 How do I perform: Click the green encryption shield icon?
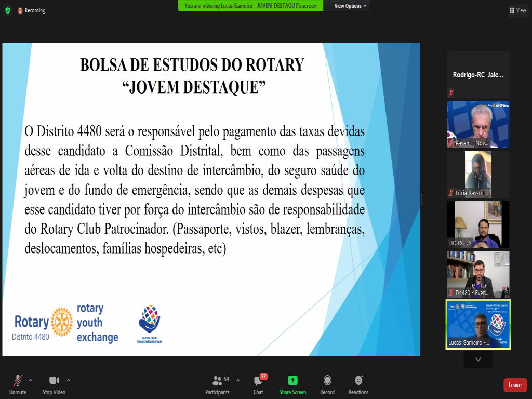click(x=7, y=10)
